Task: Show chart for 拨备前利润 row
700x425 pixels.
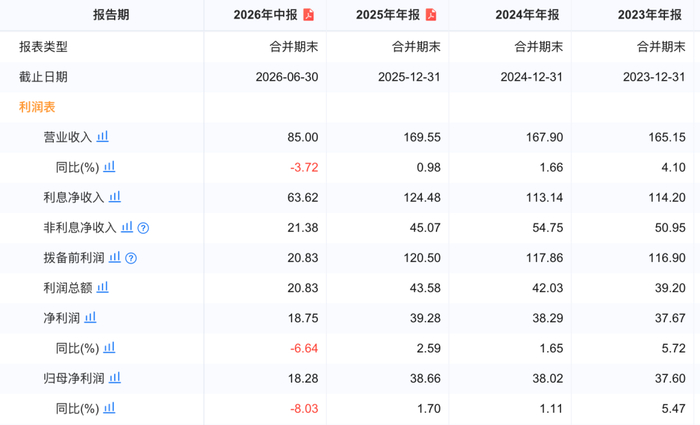Action: (115, 257)
